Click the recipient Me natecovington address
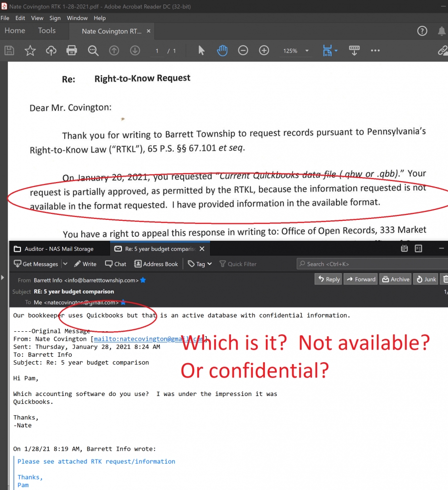The height and width of the screenshot is (490, 448). tap(76, 302)
